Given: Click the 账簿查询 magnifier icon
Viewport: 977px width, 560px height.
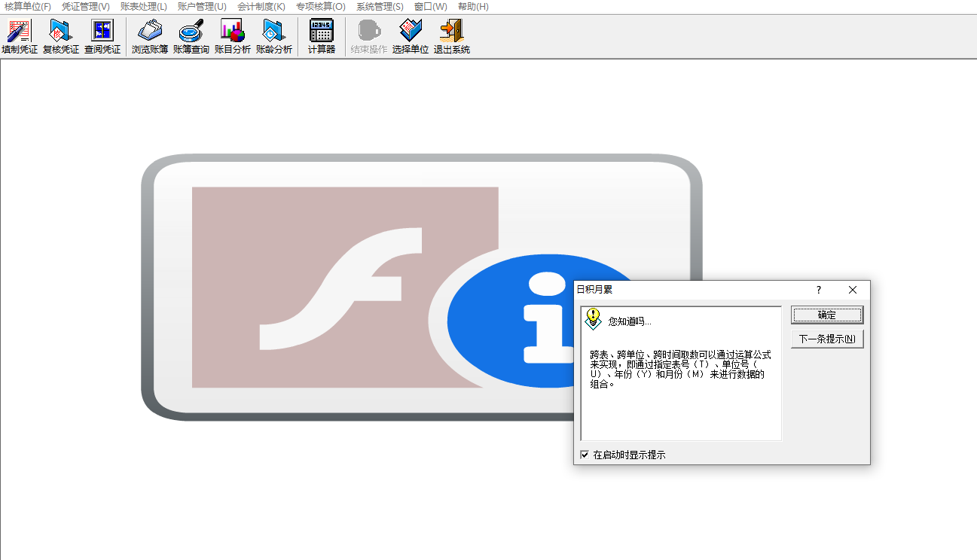Looking at the screenshot, I should pyautogui.click(x=191, y=36).
